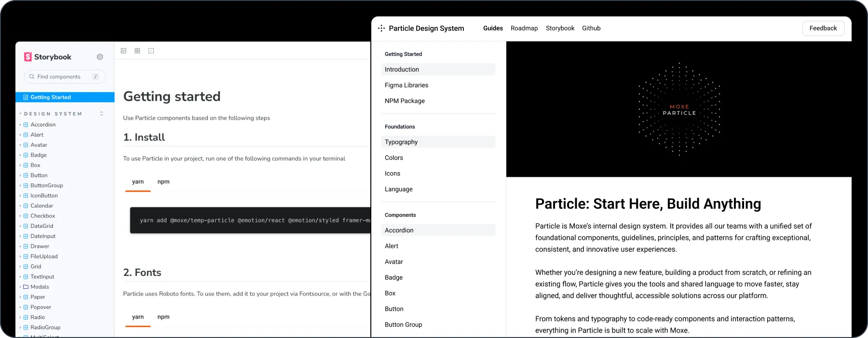Click the Storybook logo in the sidebar

pos(48,57)
